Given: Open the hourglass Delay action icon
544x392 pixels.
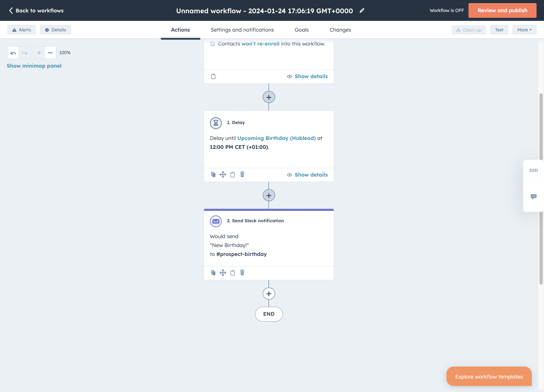Looking at the screenshot, I should point(216,123).
